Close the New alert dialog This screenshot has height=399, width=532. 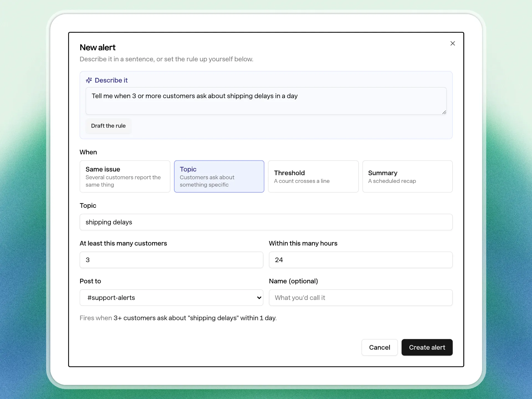[452, 44]
